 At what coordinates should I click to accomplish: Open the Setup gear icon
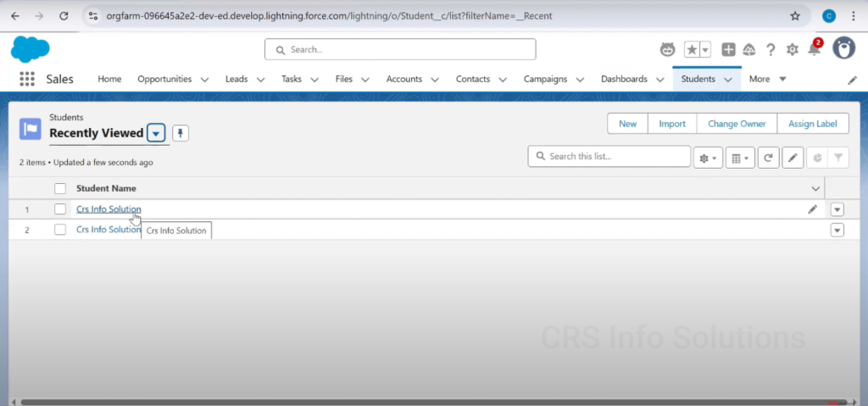(792, 50)
